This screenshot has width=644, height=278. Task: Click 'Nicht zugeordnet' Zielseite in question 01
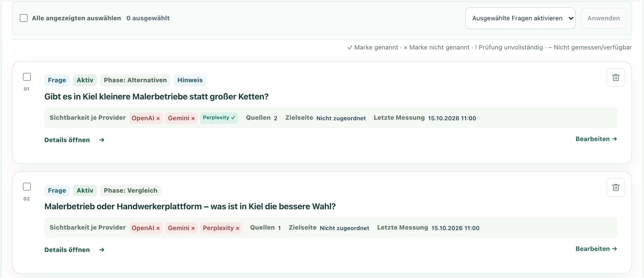pyautogui.click(x=341, y=118)
